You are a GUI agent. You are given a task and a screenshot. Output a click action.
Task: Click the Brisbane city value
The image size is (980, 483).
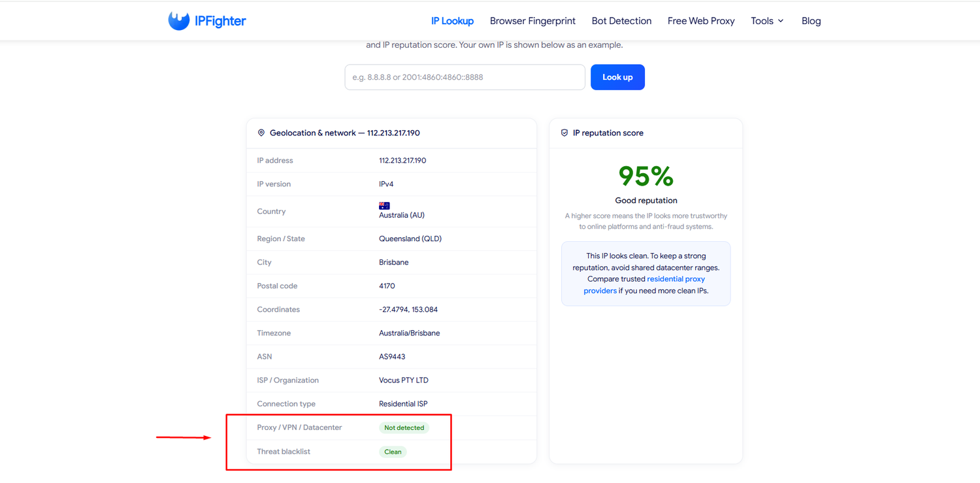click(394, 263)
